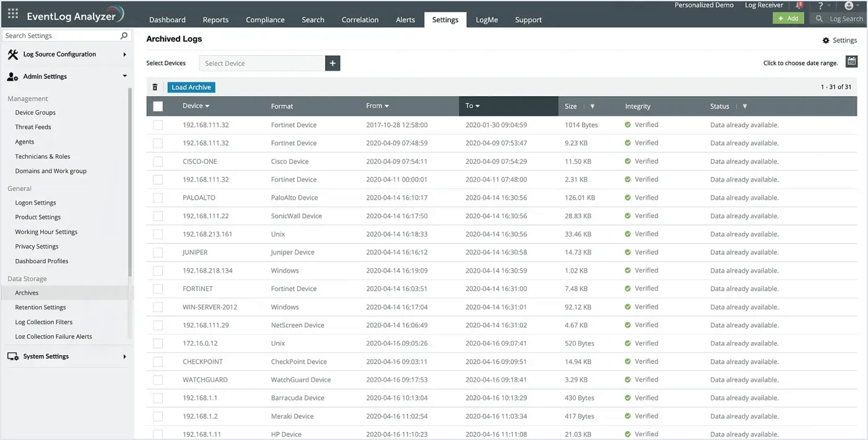
Task: Click the green Add button
Action: (x=788, y=19)
